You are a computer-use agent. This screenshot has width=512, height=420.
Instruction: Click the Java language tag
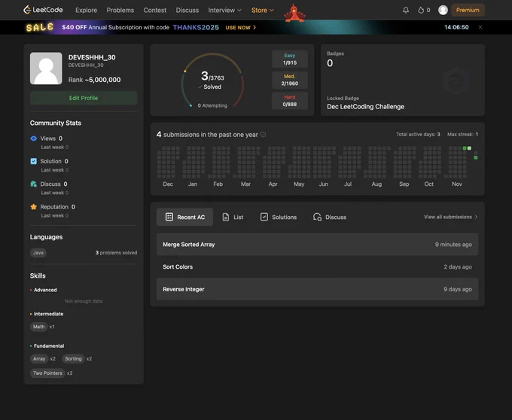[38, 253]
